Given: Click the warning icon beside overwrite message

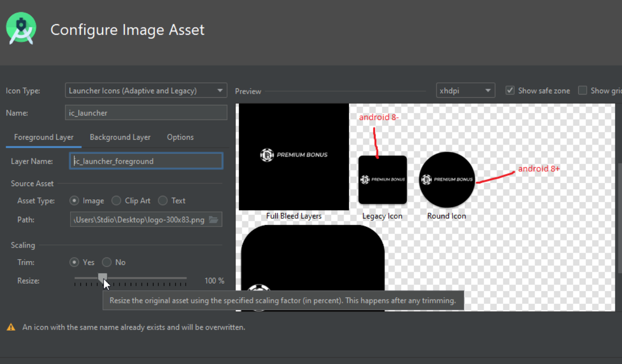Looking at the screenshot, I should (x=11, y=327).
